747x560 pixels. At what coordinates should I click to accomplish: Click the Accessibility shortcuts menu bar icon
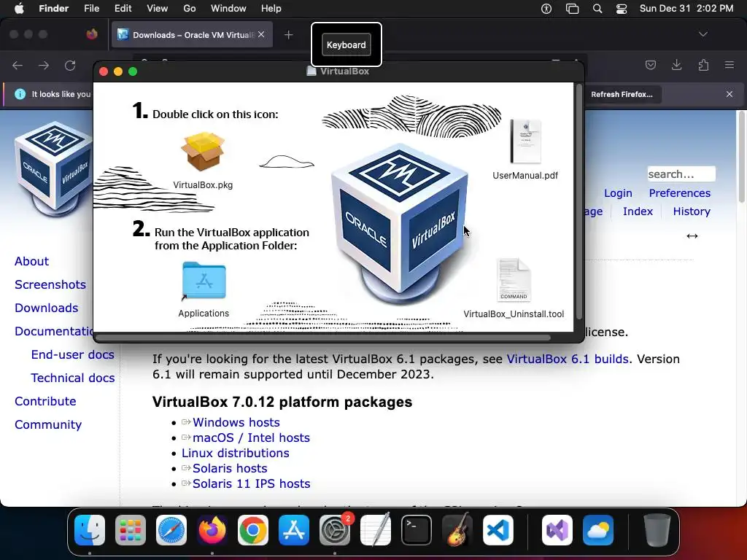tap(546, 9)
